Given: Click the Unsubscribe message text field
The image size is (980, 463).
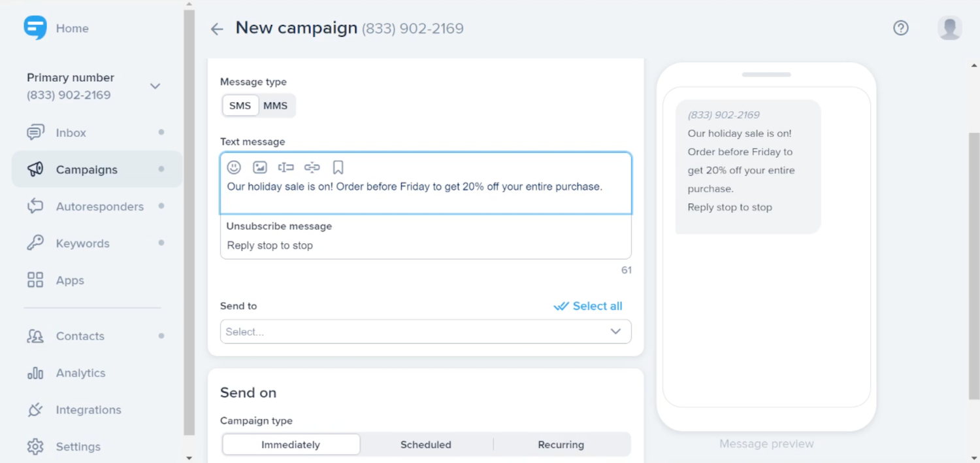Looking at the screenshot, I should (425, 246).
